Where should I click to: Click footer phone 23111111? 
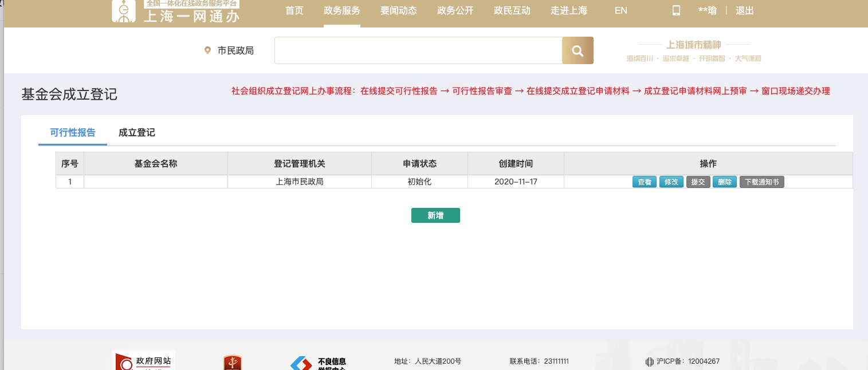tap(539, 361)
